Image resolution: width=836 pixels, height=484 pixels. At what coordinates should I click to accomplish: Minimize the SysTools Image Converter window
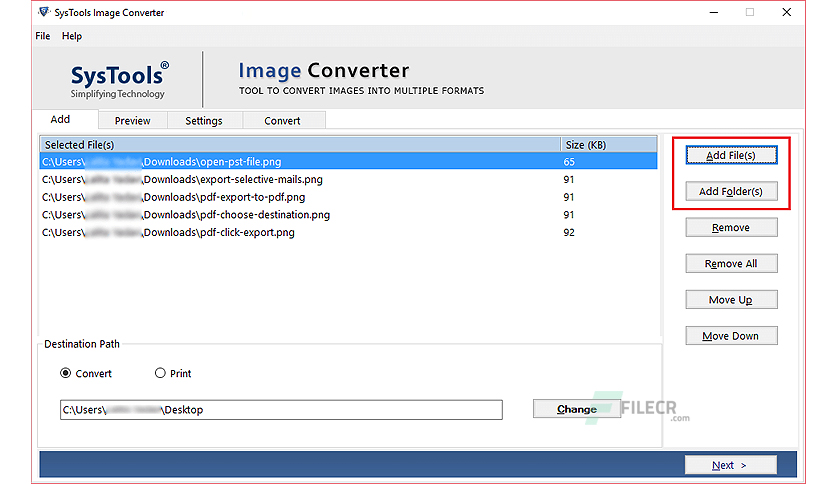(714, 12)
